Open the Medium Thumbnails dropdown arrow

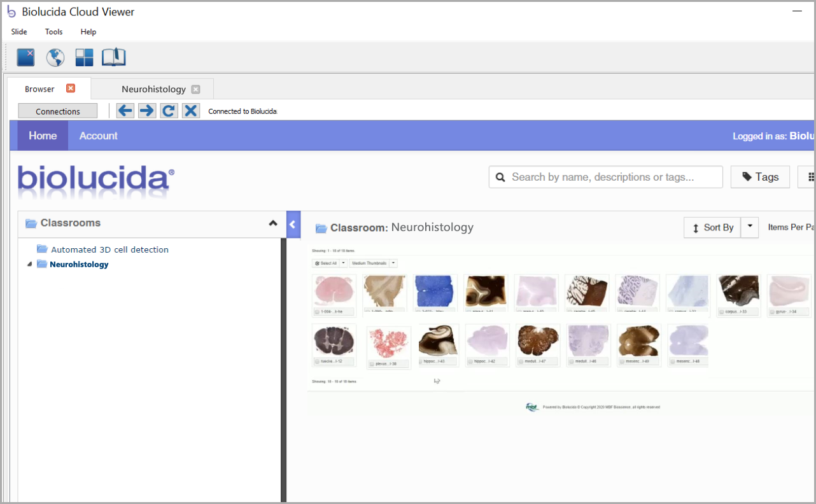tap(393, 263)
